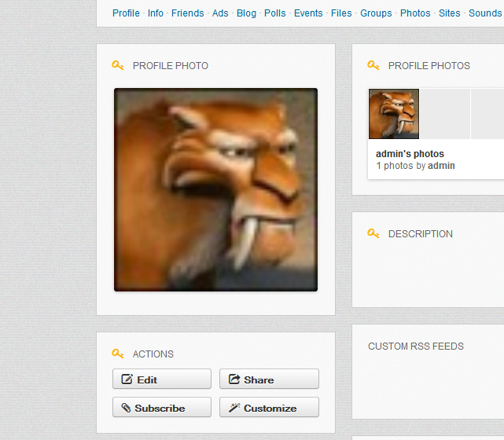Visit the Groups page
The image size is (504, 440).
click(376, 13)
